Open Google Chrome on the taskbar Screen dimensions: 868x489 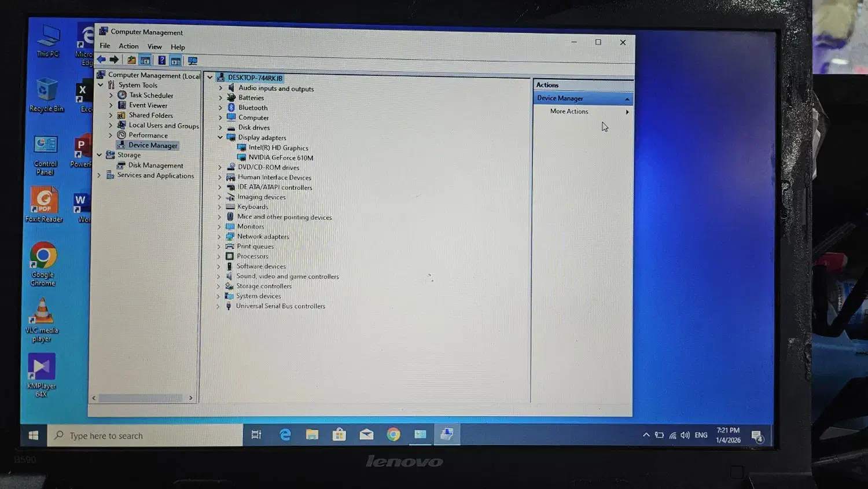point(393,435)
